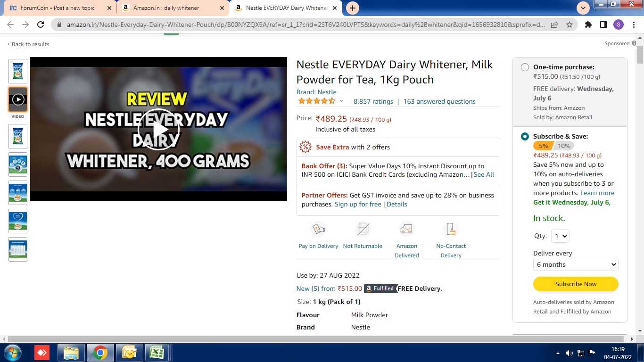Select the VIDEO thumbnail in gallery
This screenshot has height=362, width=644.
(x=18, y=99)
